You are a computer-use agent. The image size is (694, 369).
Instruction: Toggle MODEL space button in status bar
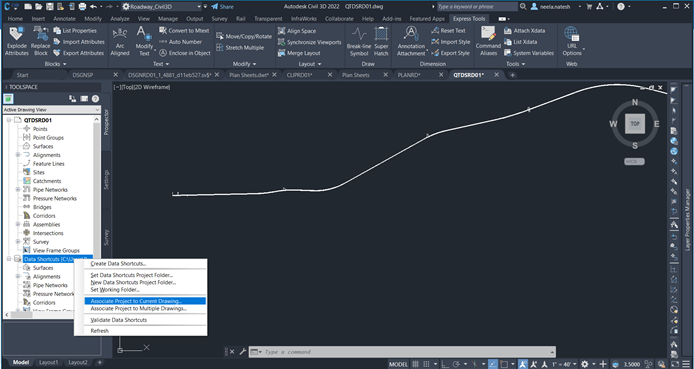coord(398,364)
